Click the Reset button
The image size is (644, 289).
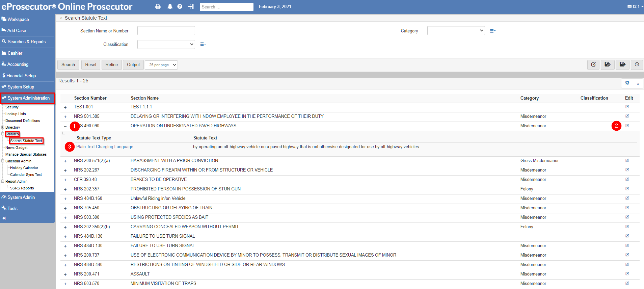click(x=91, y=64)
